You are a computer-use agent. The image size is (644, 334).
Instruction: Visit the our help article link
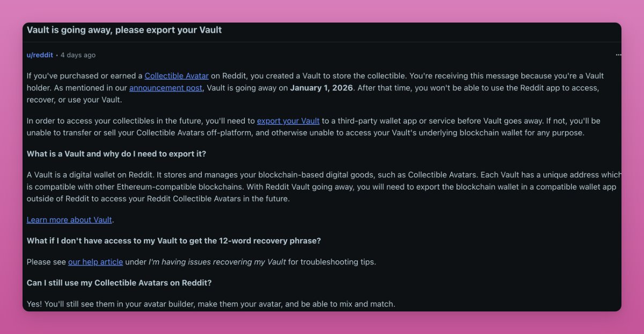pos(96,262)
